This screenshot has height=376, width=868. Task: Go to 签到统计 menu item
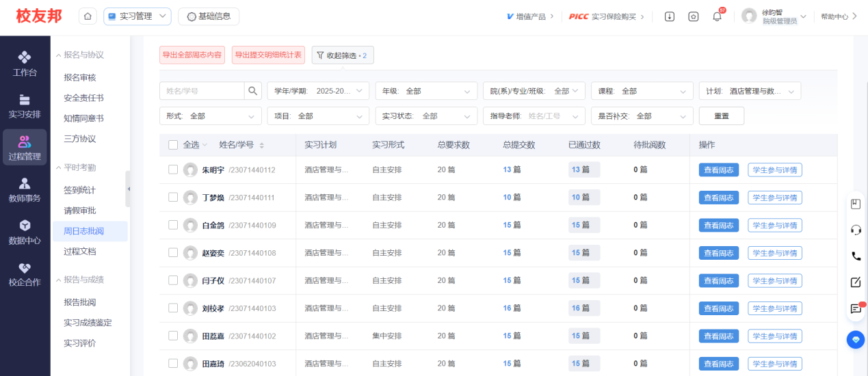point(80,190)
